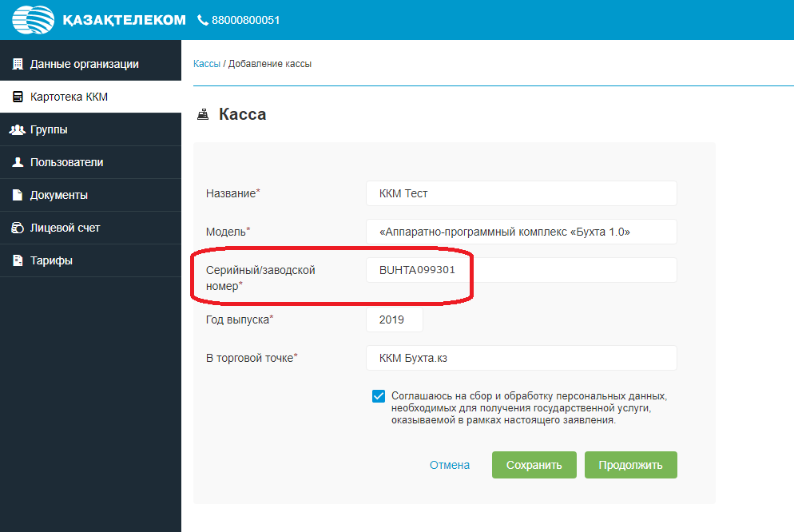Screen dimensions: 794x532
Task: Click the ҚАЗАҚТЕЛЕКОМ brand text
Action: 124,20
